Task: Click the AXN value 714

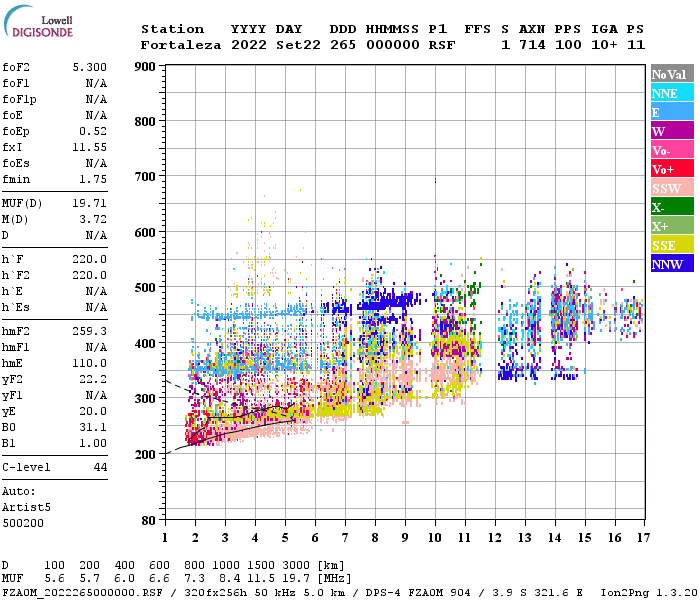Action: click(x=532, y=45)
